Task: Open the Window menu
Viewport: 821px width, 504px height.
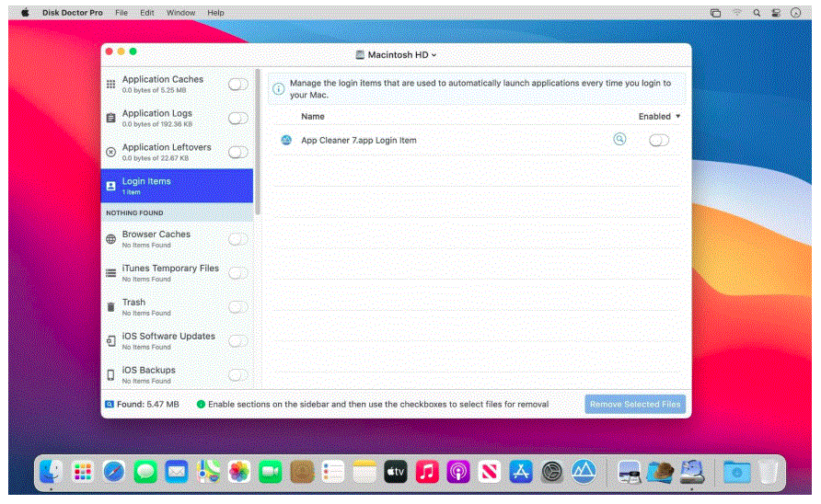Action: 180,13
